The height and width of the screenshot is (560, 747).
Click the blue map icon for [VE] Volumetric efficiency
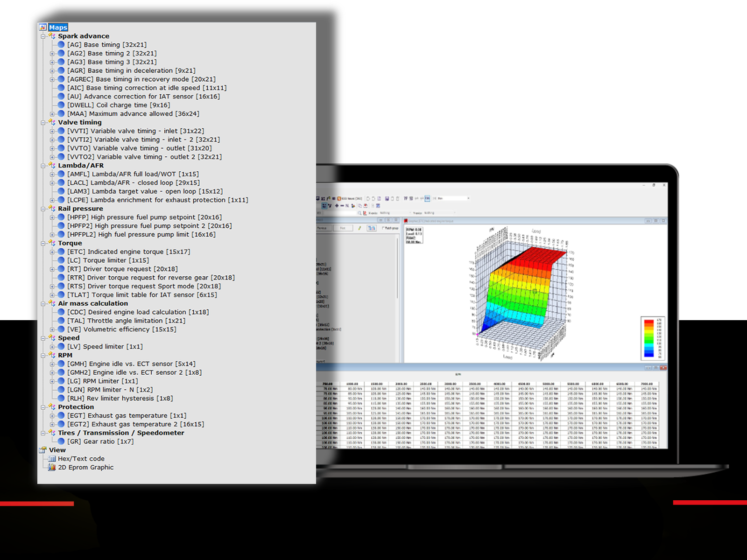coord(61,329)
